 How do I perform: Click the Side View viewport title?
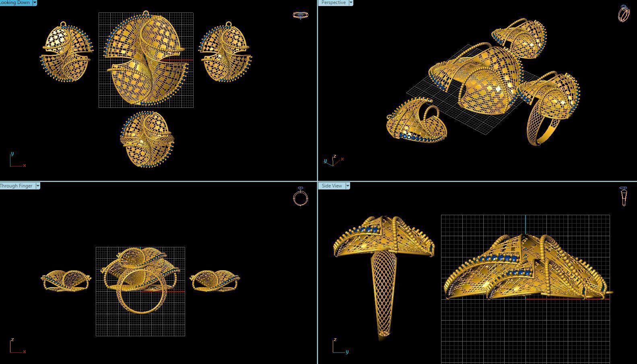(x=332, y=185)
